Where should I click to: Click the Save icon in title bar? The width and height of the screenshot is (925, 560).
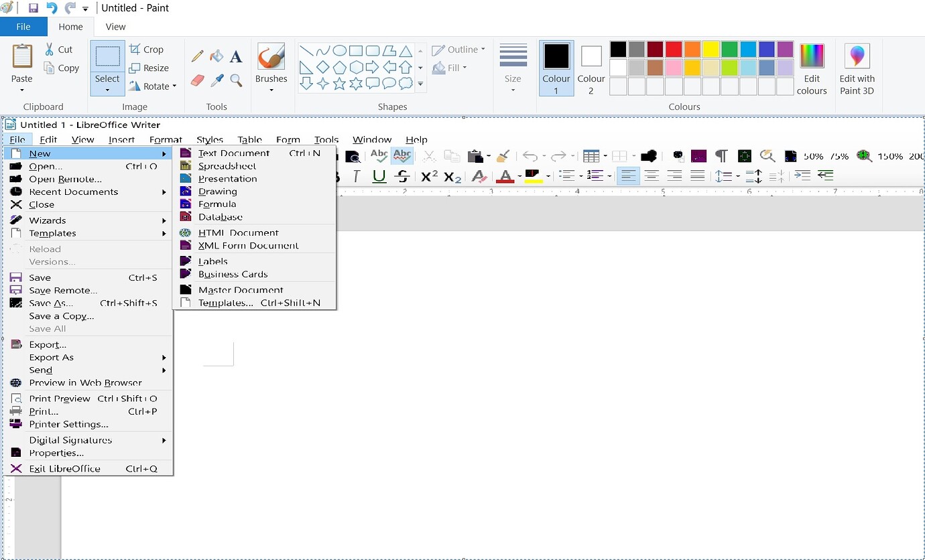tap(34, 9)
